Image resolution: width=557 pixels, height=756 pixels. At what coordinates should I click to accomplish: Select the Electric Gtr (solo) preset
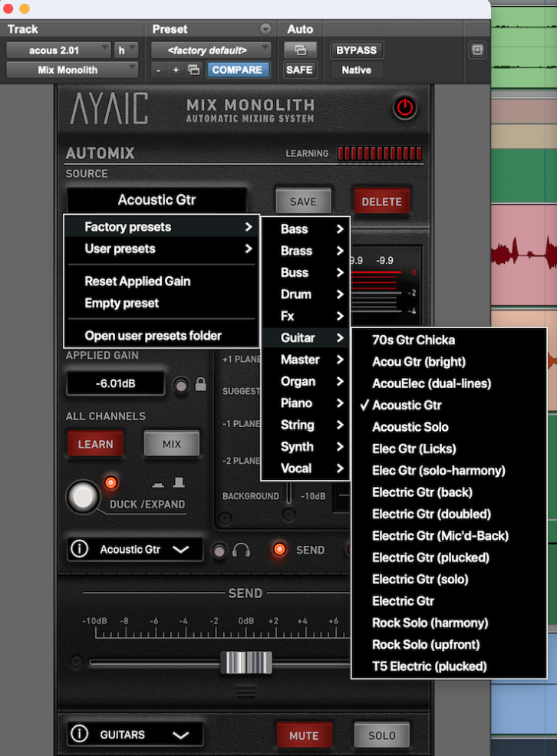pos(449,579)
